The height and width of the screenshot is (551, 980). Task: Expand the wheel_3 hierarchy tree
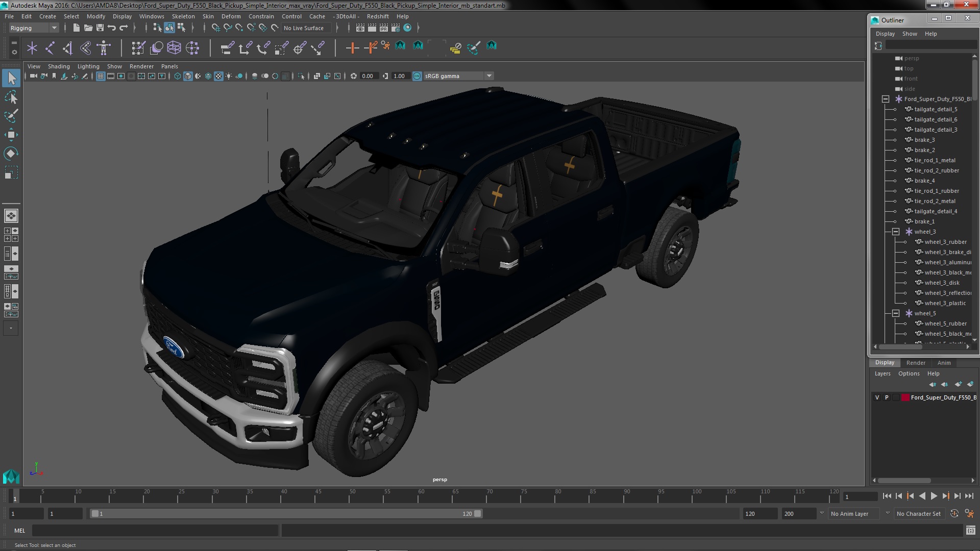click(x=896, y=231)
